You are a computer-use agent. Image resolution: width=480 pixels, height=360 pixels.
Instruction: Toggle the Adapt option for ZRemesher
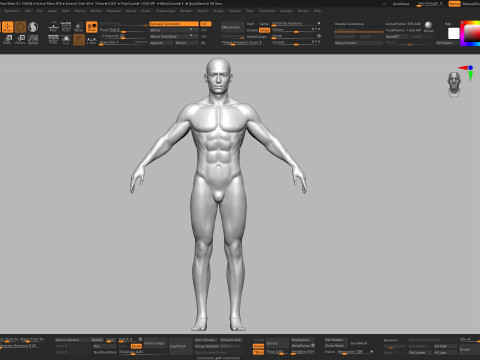tap(264, 30)
